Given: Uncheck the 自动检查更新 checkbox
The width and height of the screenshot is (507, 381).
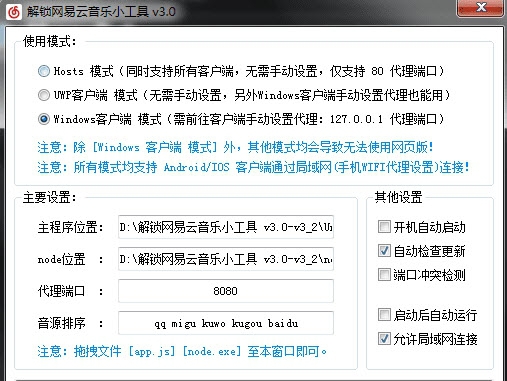Looking at the screenshot, I should point(384,251).
